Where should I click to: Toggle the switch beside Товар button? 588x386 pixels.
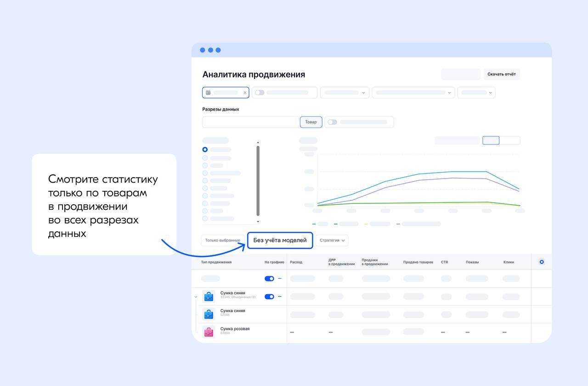pyautogui.click(x=333, y=122)
